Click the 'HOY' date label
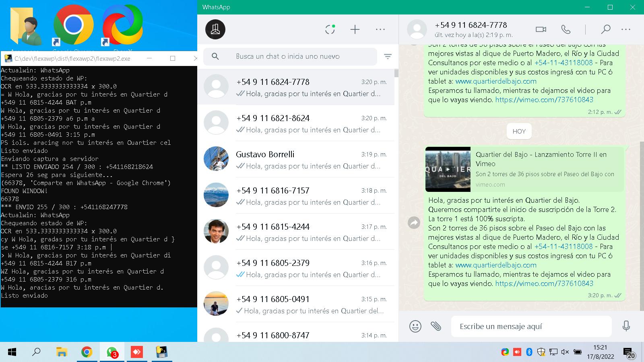This screenshot has width=644, height=362. 519,131
